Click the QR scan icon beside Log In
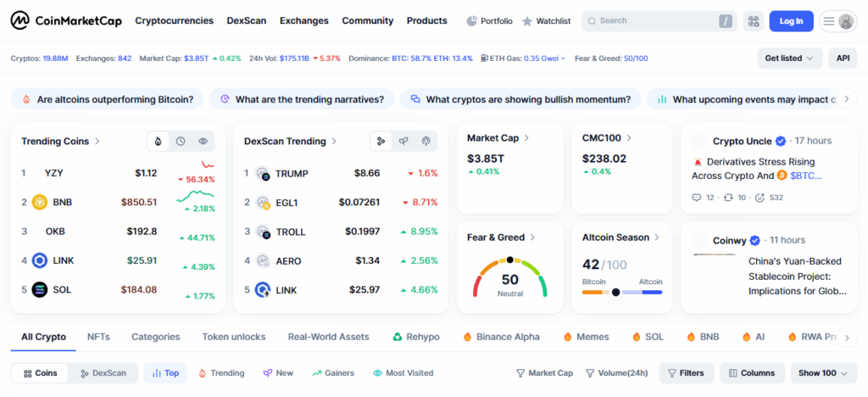 point(753,21)
